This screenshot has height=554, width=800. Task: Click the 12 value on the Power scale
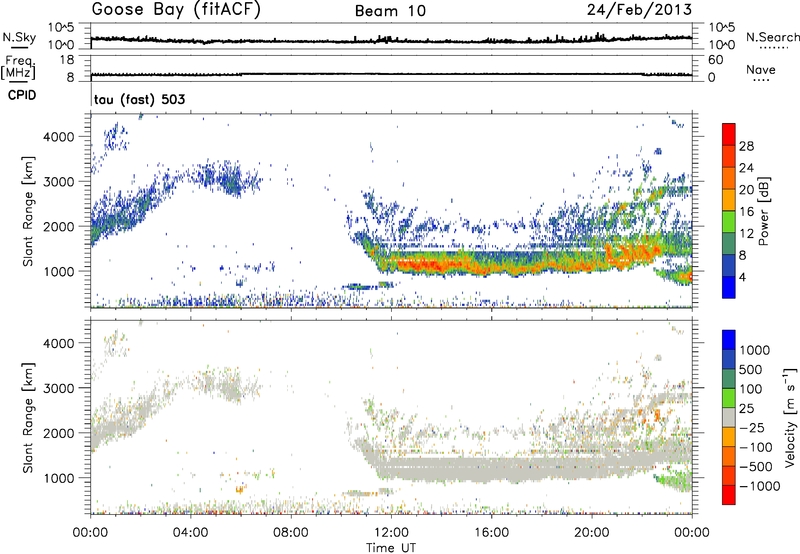coord(746,234)
